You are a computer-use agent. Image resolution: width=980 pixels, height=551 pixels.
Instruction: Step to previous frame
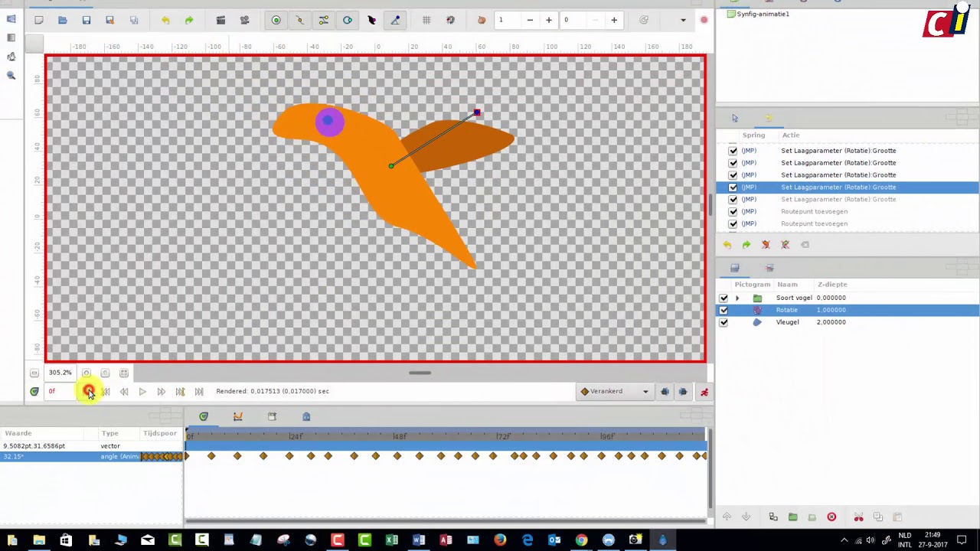tap(124, 391)
